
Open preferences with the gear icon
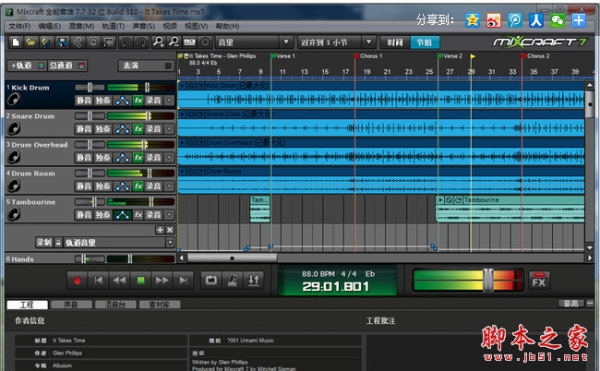[x=205, y=42]
